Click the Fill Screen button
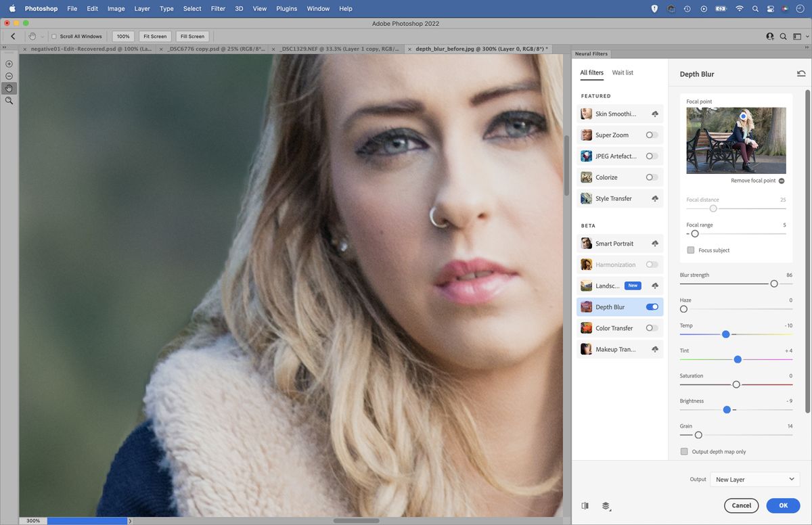 coord(192,36)
